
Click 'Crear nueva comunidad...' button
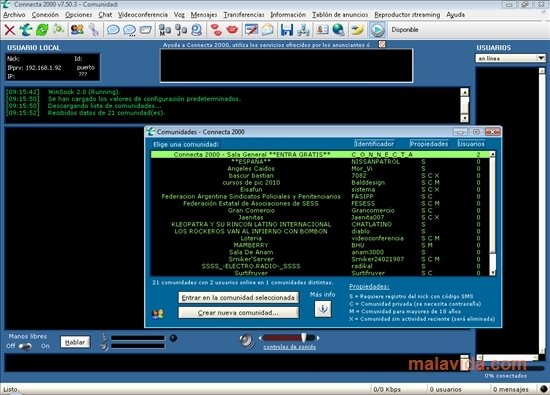pos(239,313)
